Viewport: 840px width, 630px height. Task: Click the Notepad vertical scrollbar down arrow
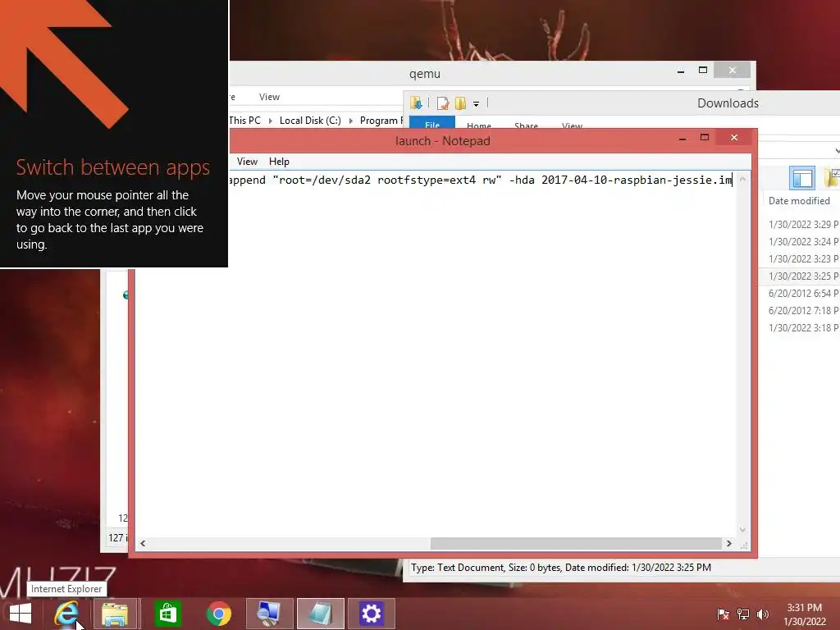pyautogui.click(x=742, y=530)
